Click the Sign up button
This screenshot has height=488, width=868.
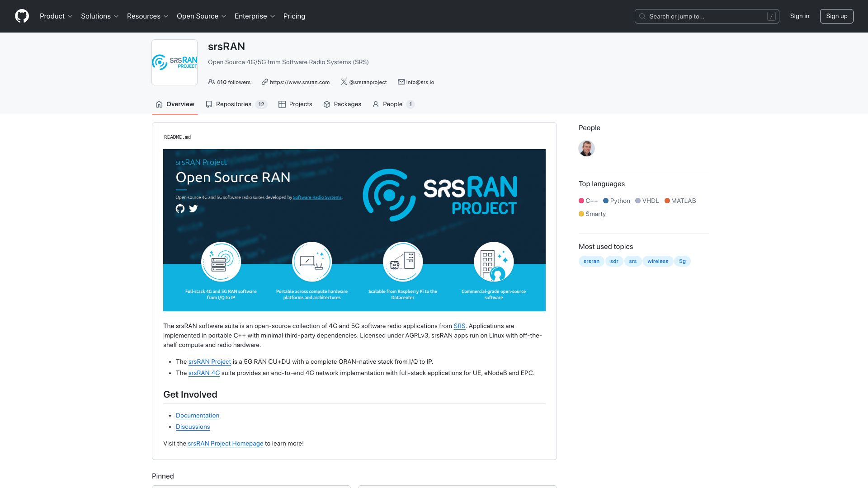(x=837, y=16)
